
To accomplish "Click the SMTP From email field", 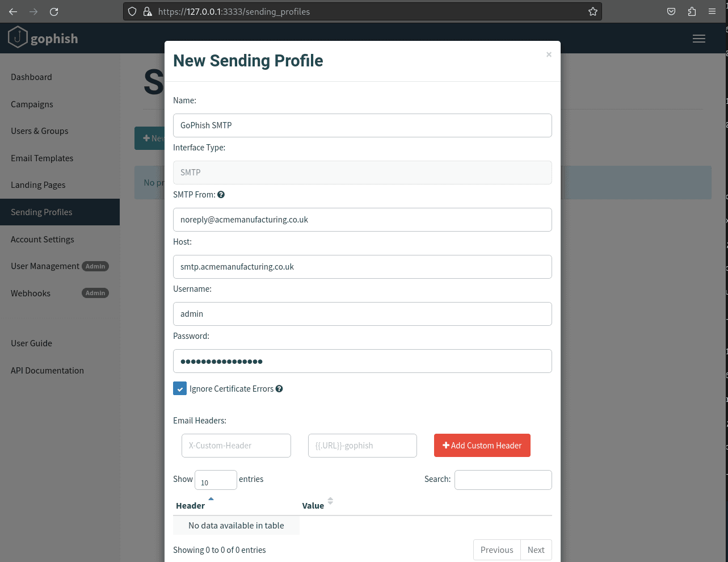I will click(x=363, y=220).
